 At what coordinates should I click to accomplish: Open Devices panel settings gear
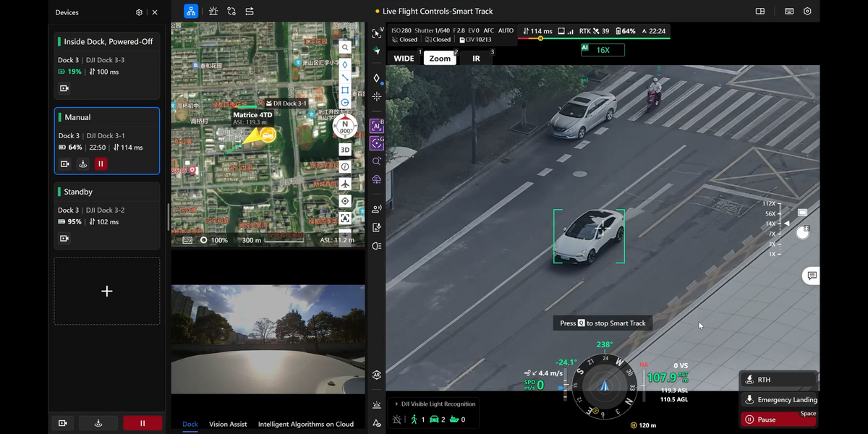(x=139, y=12)
